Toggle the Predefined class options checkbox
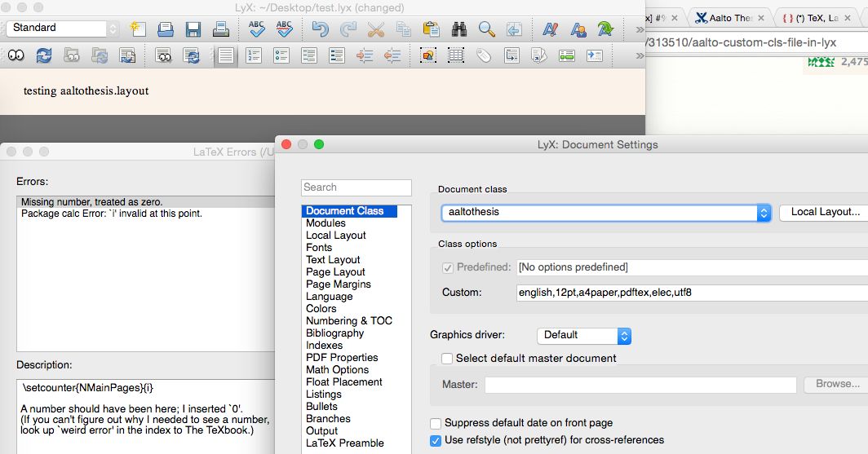 pos(447,267)
